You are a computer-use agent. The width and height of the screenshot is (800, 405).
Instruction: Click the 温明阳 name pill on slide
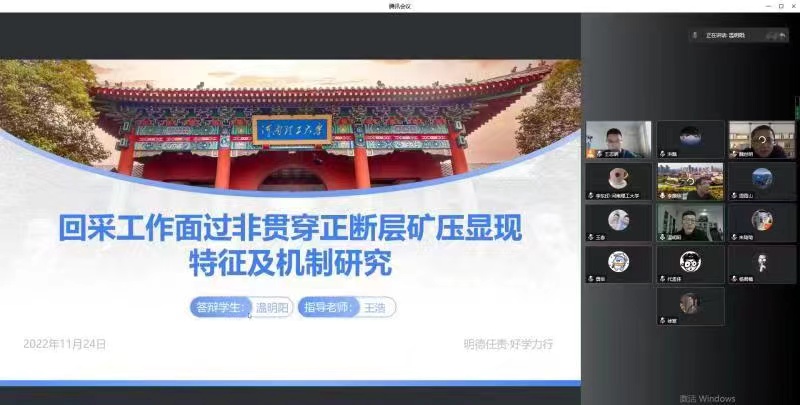point(271,307)
